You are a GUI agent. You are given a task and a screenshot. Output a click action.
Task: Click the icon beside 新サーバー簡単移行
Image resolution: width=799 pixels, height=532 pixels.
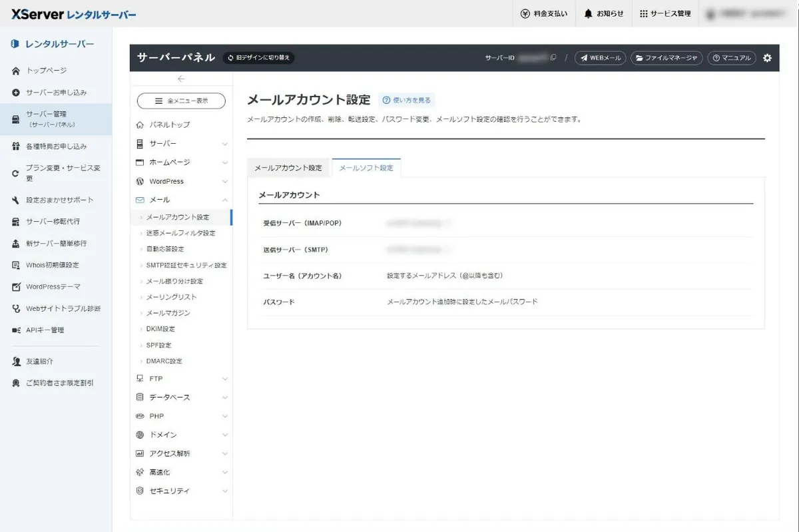[16, 244]
